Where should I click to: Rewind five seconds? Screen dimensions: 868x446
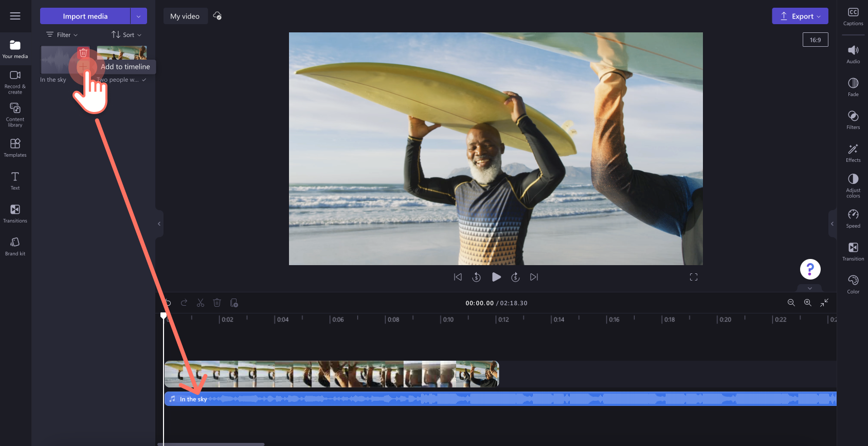pyautogui.click(x=477, y=277)
